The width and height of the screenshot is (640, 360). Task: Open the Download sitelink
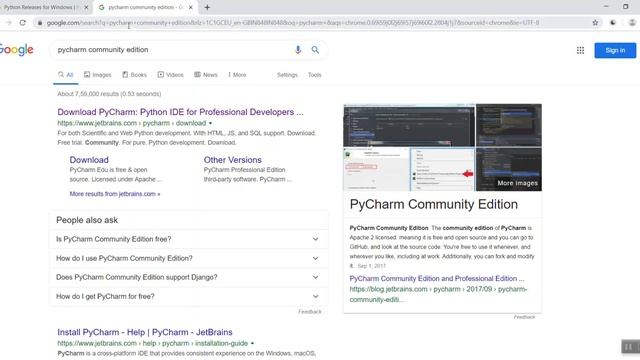[89, 160]
